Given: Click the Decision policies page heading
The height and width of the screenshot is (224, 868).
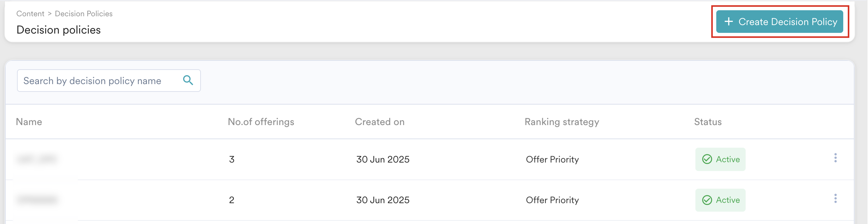Looking at the screenshot, I should (x=59, y=30).
